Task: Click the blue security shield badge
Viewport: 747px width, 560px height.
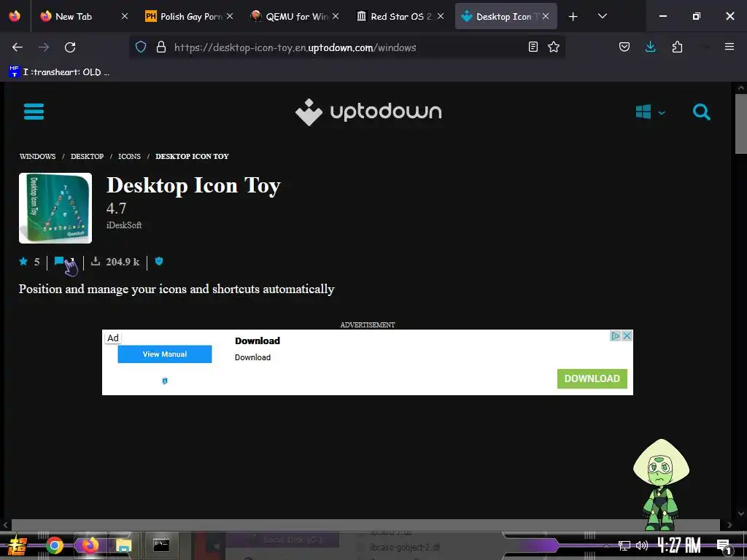Action: click(159, 261)
